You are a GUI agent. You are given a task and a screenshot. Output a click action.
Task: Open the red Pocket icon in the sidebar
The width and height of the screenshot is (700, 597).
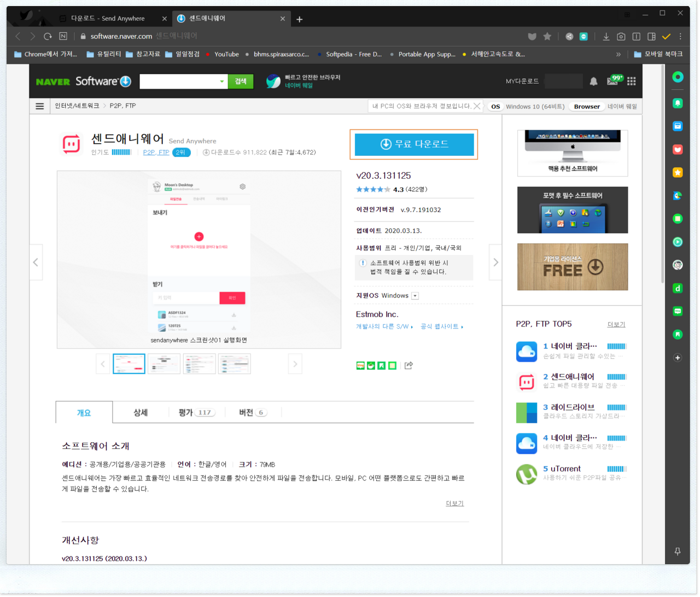coord(678,149)
